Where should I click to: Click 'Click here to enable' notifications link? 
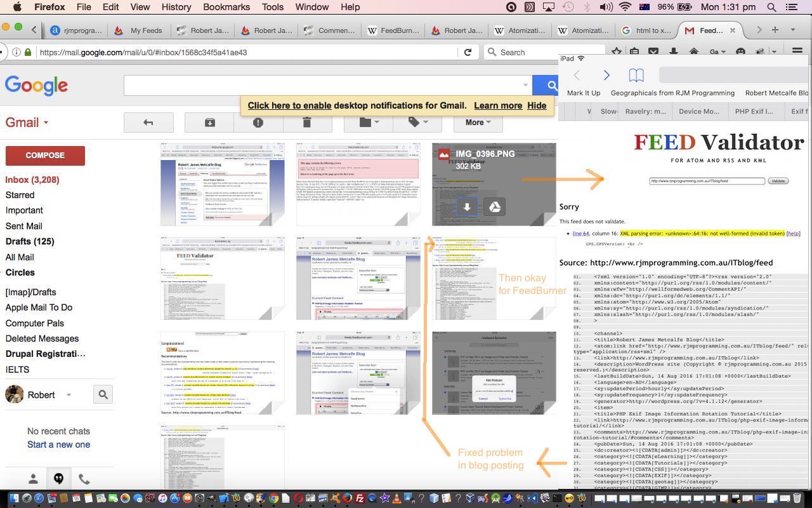pos(289,105)
